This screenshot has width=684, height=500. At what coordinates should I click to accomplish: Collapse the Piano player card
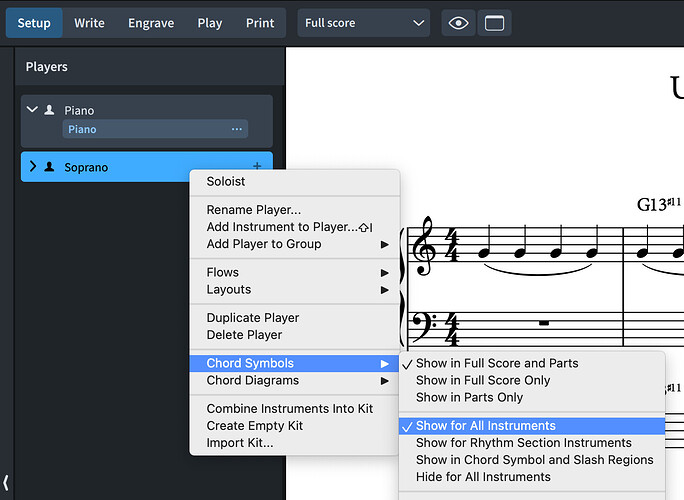tap(32, 110)
